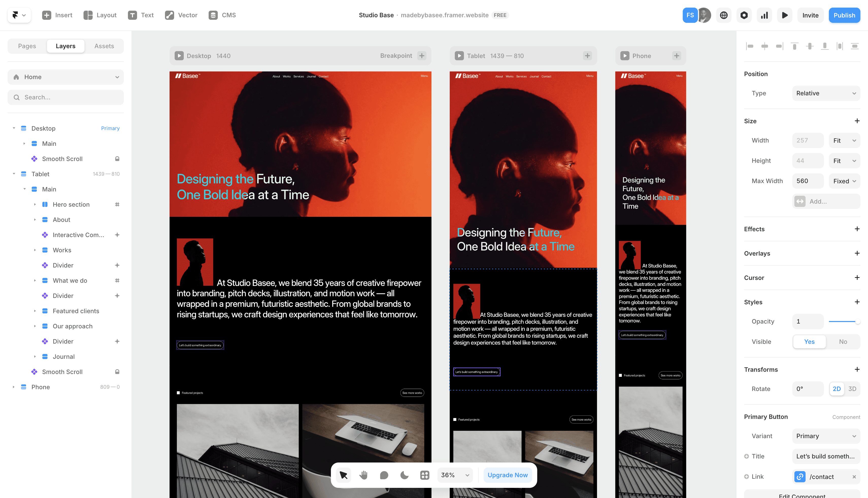Click the Upgrade Now button

507,475
